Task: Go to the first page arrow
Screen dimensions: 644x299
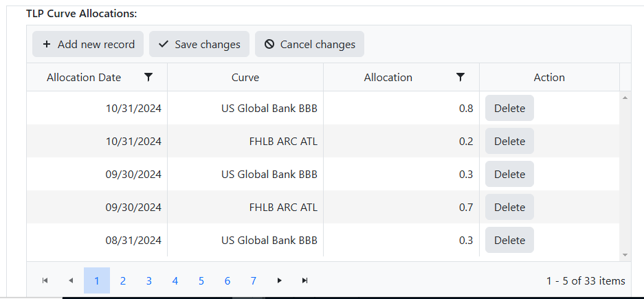Action: [x=45, y=280]
